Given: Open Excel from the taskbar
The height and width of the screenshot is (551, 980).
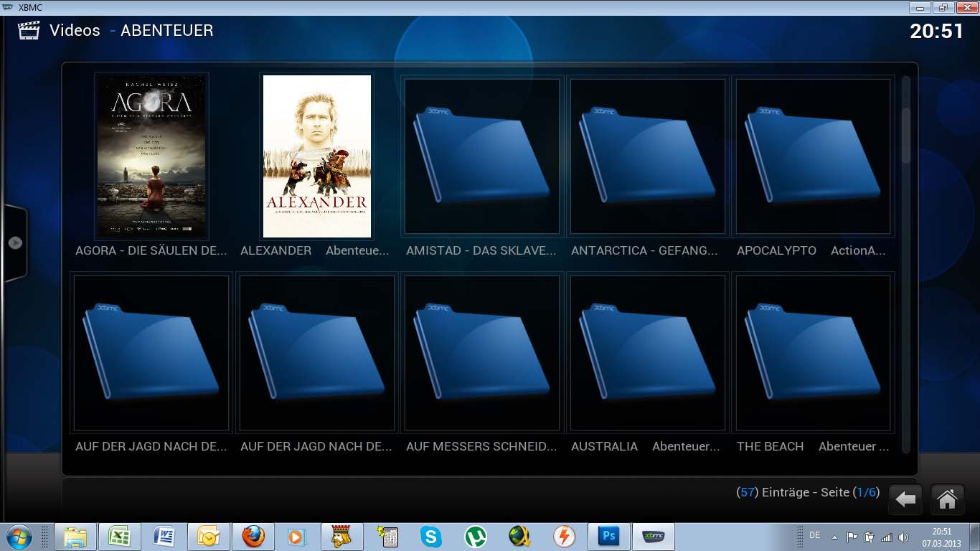Looking at the screenshot, I should click(119, 537).
